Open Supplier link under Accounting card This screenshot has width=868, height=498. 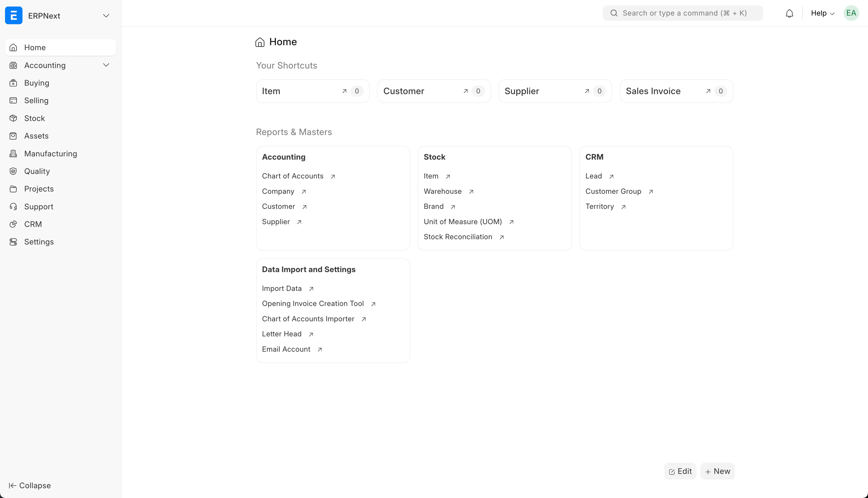(x=276, y=222)
